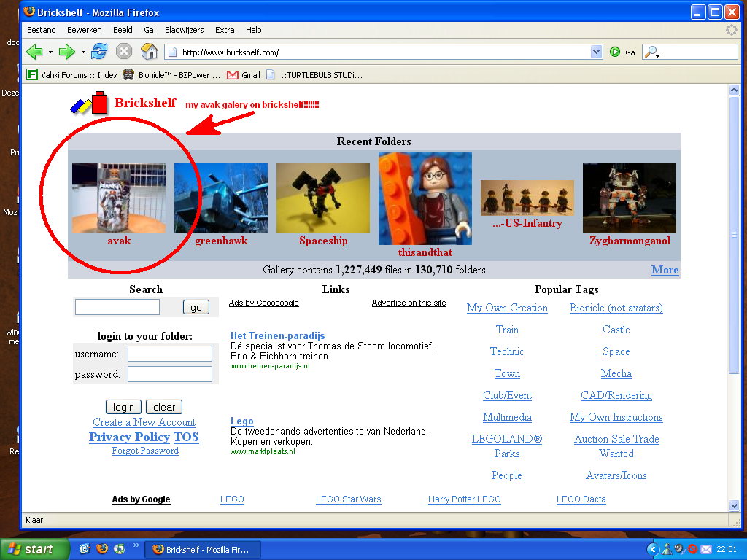Open the TURTLEBULB STUDi bookmark
747x560 pixels.
[314, 75]
